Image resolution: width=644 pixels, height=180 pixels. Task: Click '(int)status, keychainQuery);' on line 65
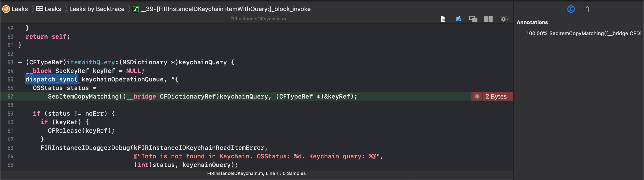186,165
